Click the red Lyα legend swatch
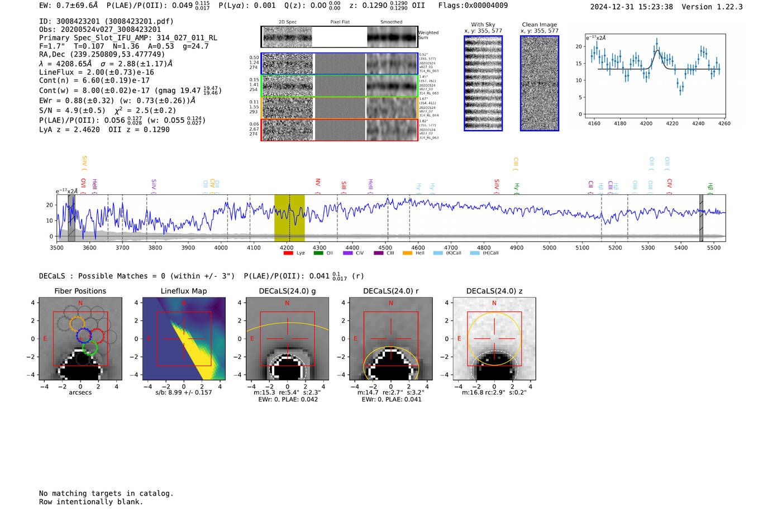The width and height of the screenshot is (782, 532). coord(288,253)
